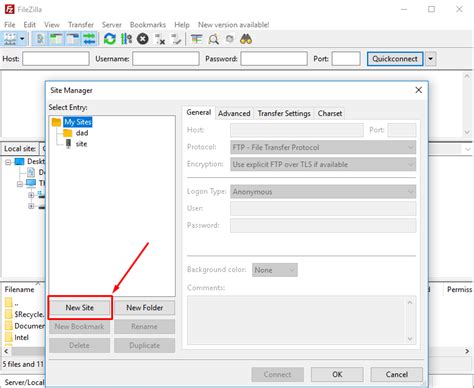Collapse the This PC node in local tree
Screen dimensions: 474x388
(20, 184)
